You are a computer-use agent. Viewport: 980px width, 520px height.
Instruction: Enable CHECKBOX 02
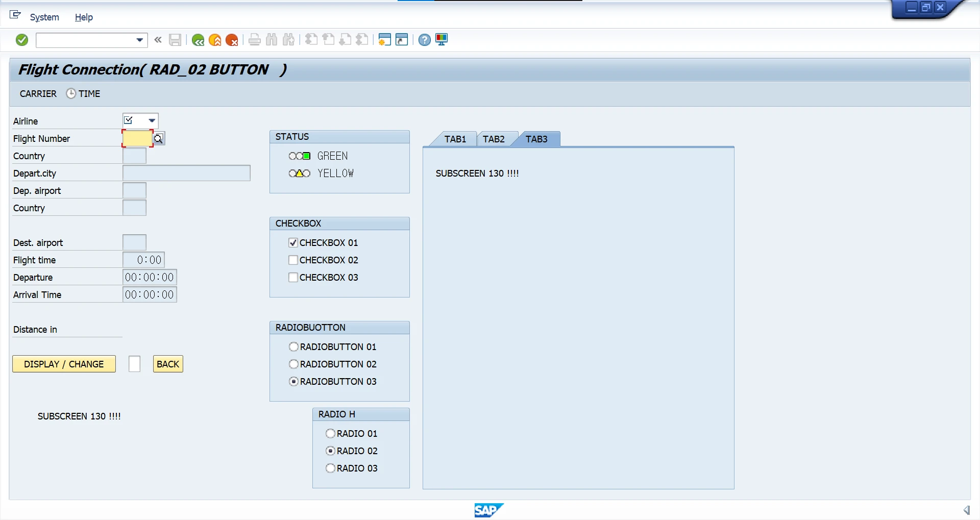click(293, 260)
